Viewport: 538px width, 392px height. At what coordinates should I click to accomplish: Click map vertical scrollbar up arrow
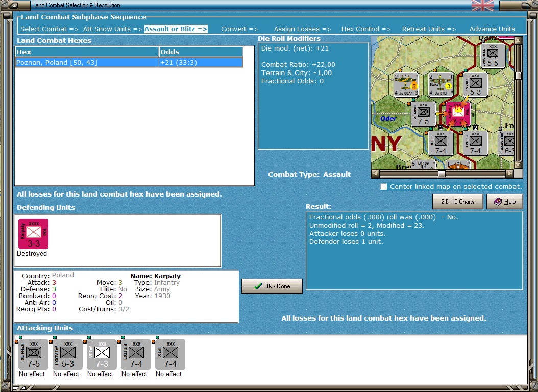click(x=518, y=40)
